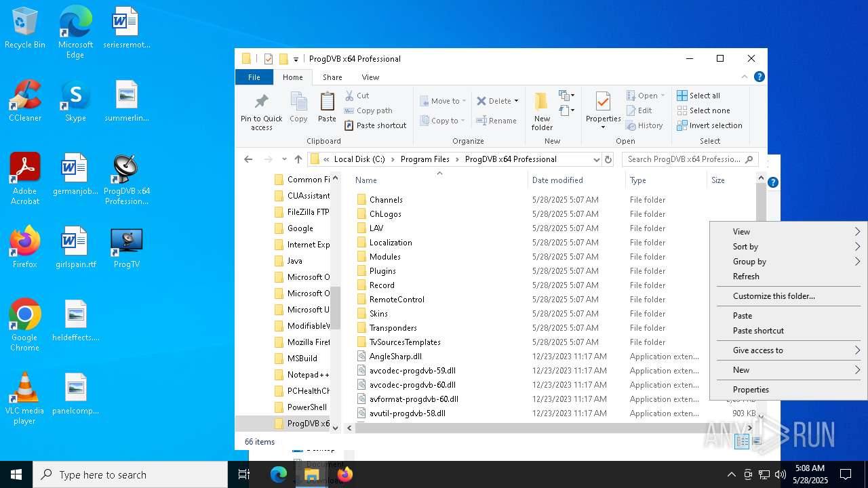868x488 pixels.
Task: Select the Skins folder
Action: coord(378,314)
